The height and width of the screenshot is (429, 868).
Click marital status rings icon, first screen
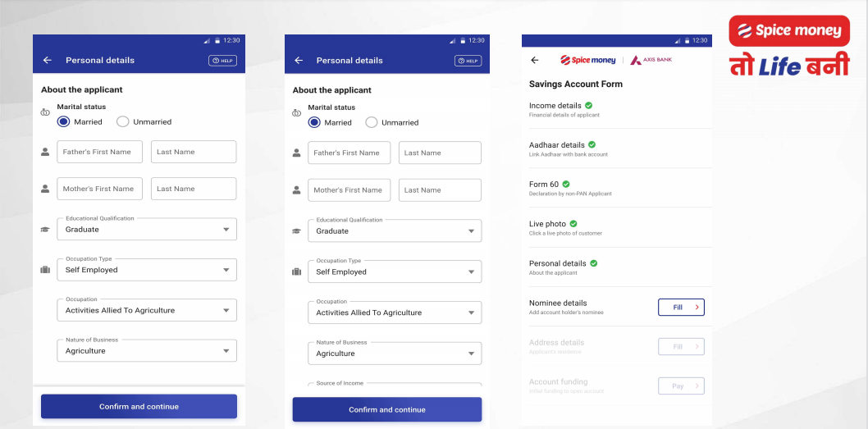(x=45, y=112)
